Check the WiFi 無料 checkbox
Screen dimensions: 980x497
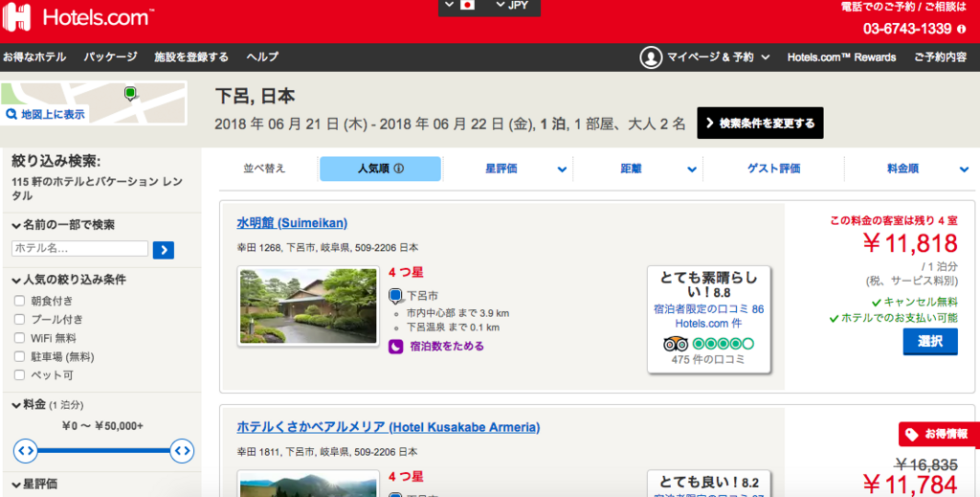tap(19, 338)
